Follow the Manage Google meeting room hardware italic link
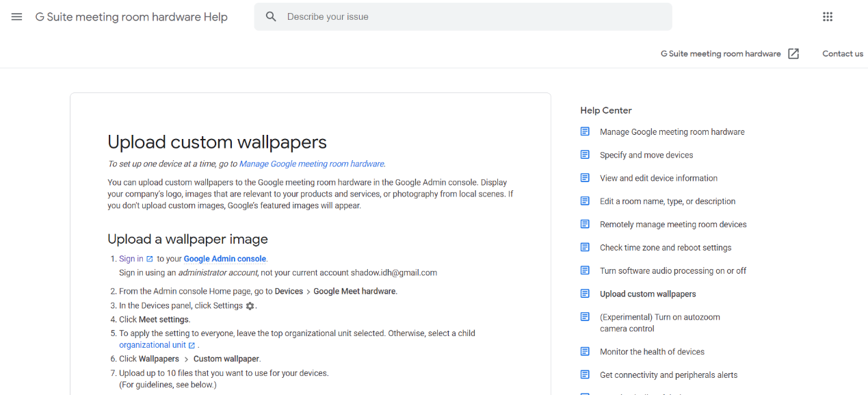This screenshot has width=868, height=395. click(x=311, y=164)
